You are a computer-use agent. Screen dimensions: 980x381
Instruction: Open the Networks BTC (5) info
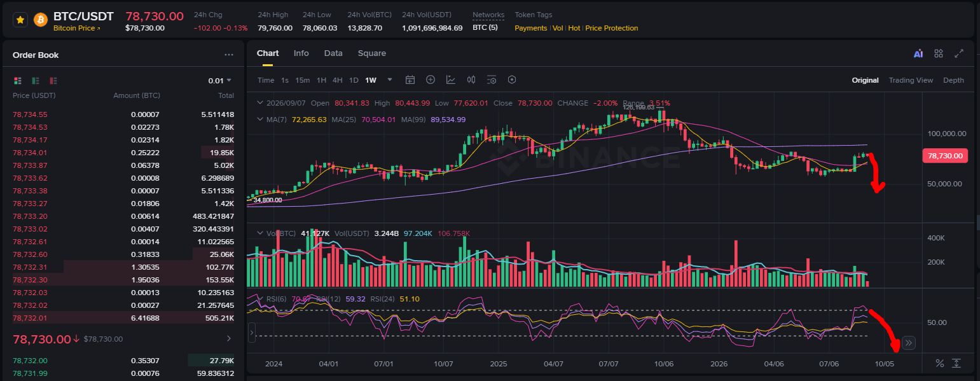click(485, 28)
